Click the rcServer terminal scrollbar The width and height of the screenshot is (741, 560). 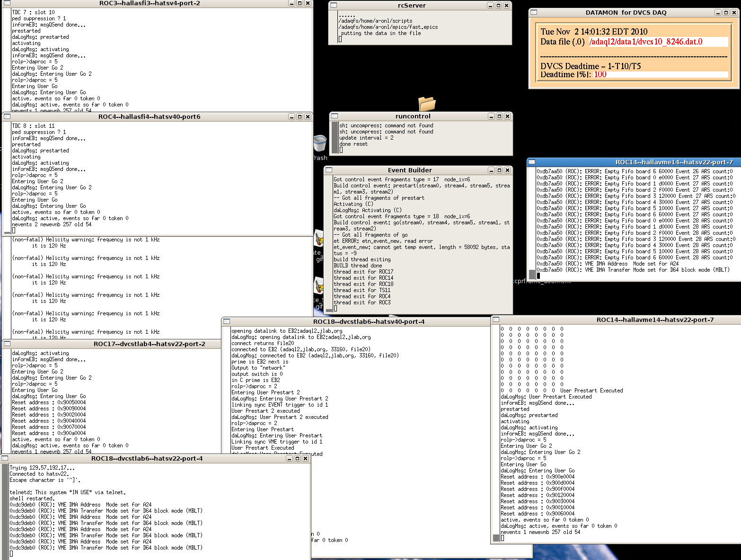click(x=334, y=27)
